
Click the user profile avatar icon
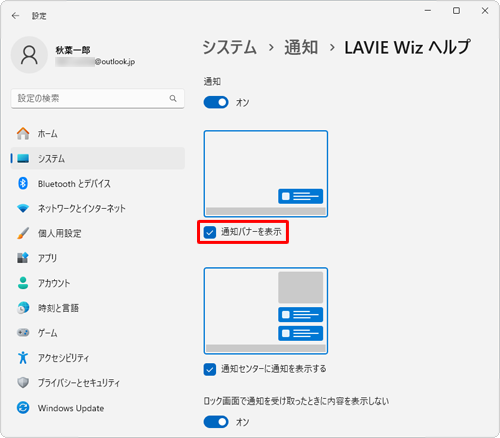coord(29,55)
